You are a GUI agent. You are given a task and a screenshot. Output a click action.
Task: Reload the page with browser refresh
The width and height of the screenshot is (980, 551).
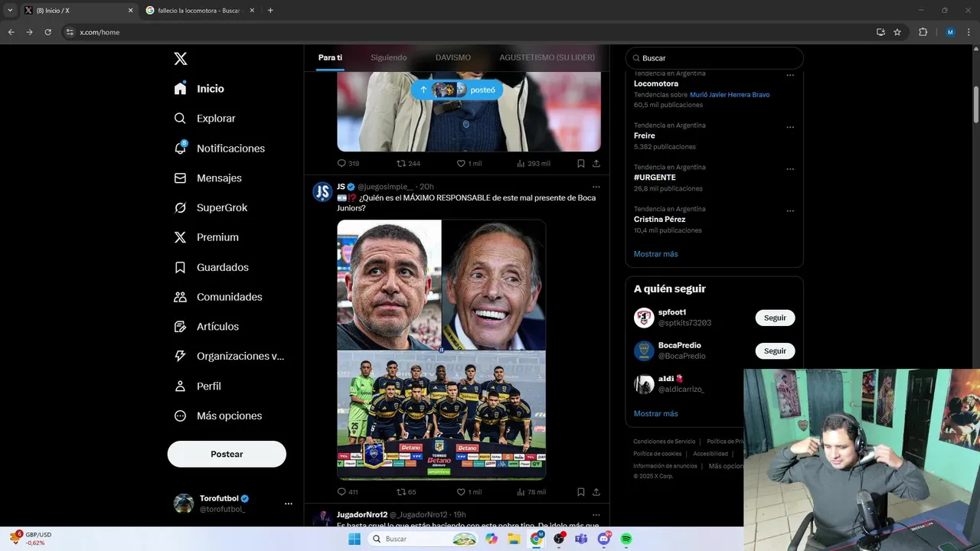[x=47, y=32]
